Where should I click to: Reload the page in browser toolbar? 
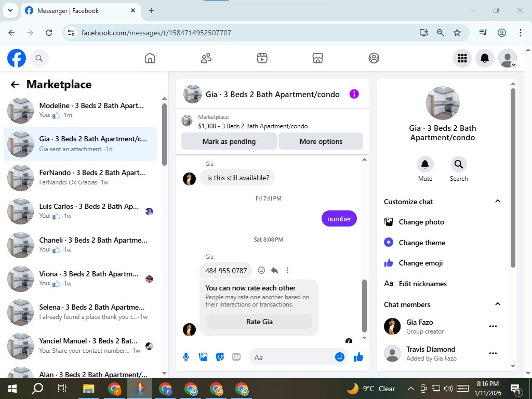tap(49, 33)
